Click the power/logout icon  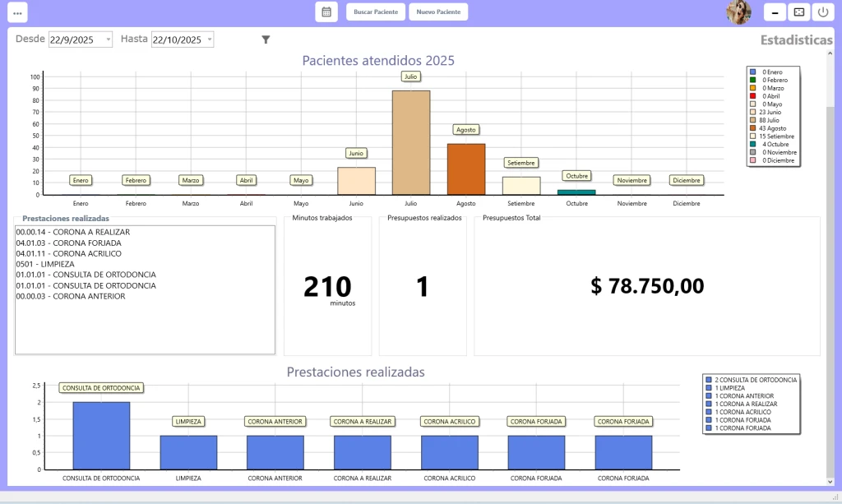pos(823,12)
